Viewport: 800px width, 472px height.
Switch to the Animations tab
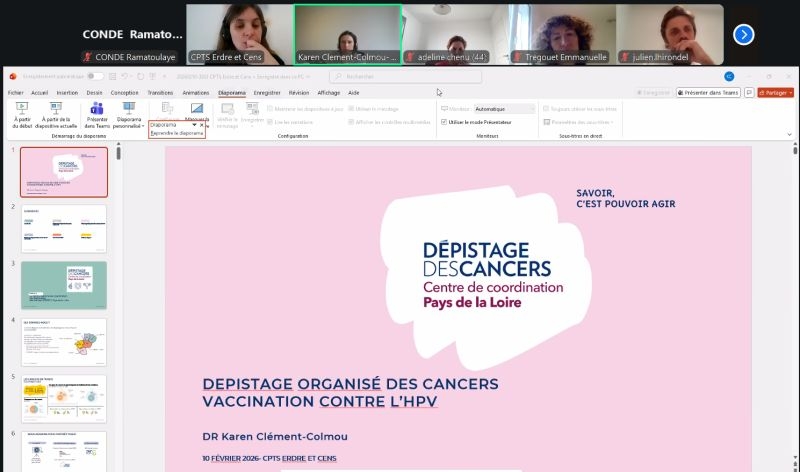(x=196, y=93)
